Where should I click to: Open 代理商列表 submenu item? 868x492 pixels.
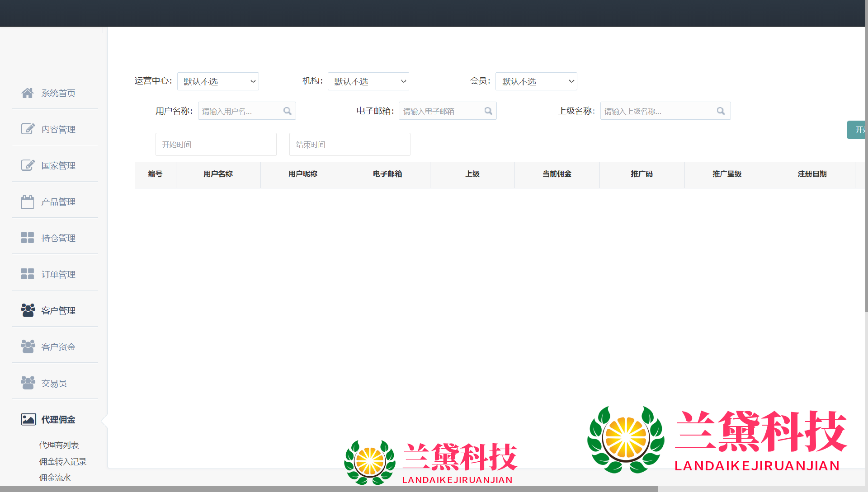(59, 445)
